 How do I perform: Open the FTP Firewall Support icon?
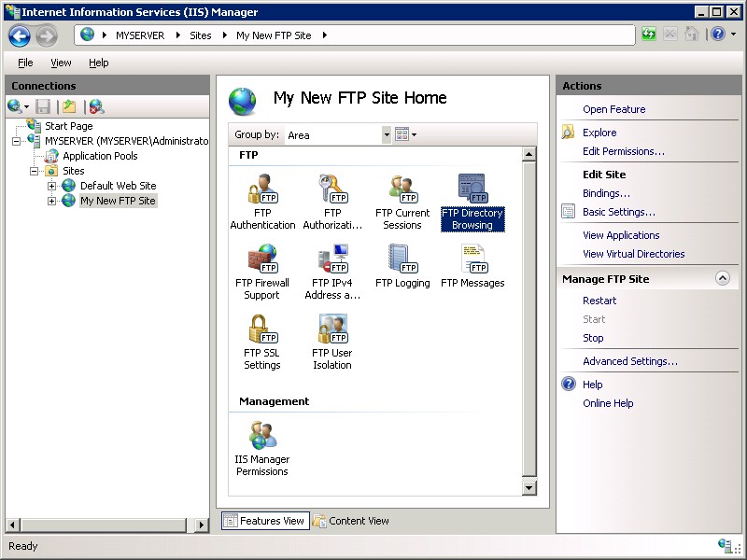262,259
